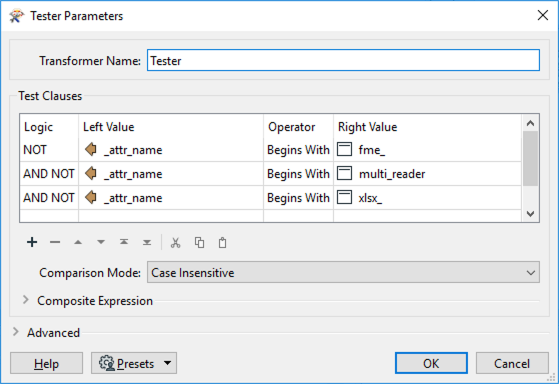Click the attribute arrow icon in multi_reader row

point(91,174)
